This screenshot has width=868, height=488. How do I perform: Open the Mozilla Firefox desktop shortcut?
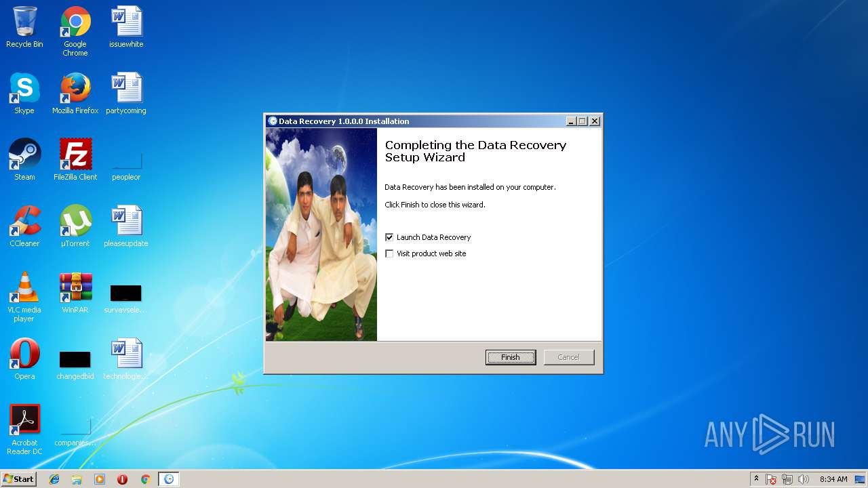[75, 94]
